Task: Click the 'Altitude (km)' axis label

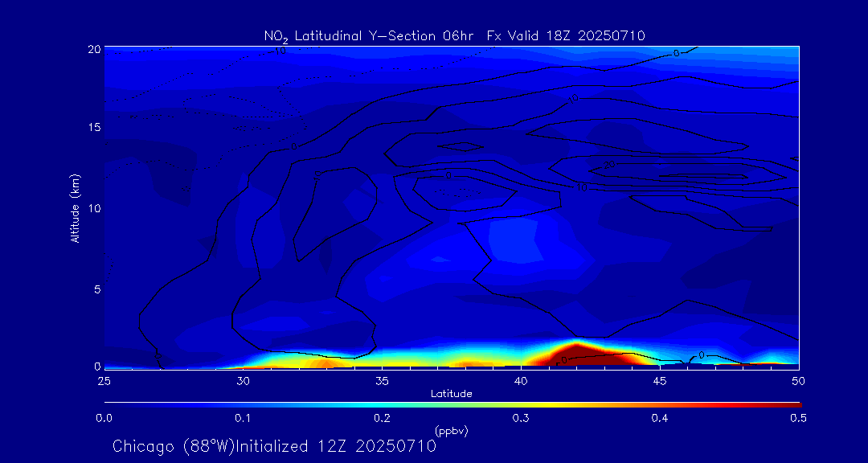Action: pos(74,207)
